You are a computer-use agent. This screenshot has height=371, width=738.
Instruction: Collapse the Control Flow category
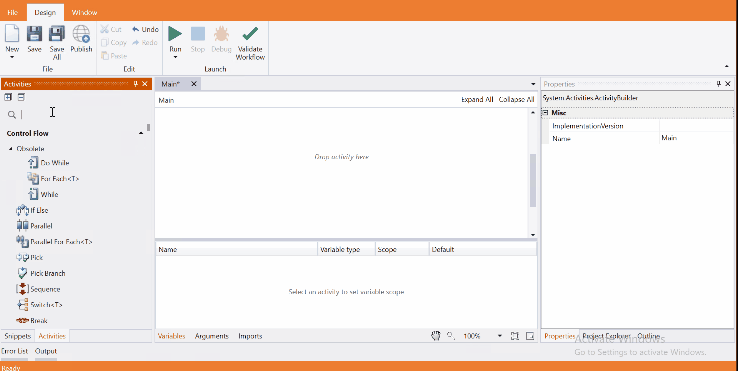141,133
